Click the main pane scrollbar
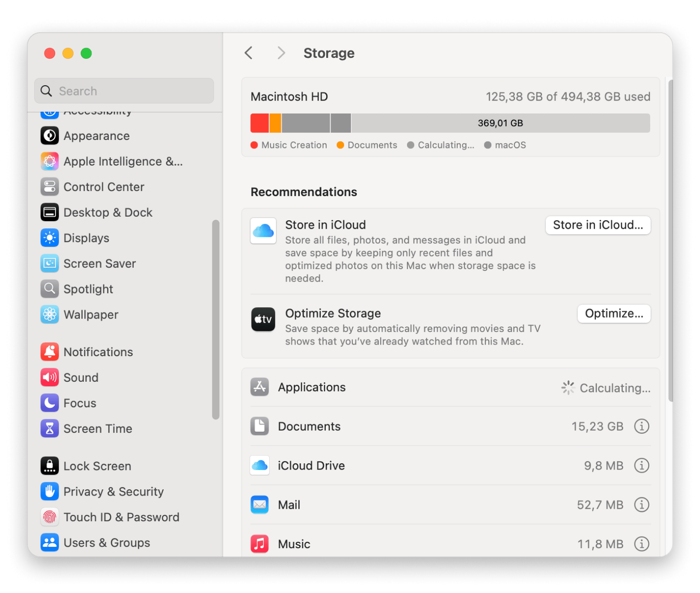 click(x=670, y=241)
